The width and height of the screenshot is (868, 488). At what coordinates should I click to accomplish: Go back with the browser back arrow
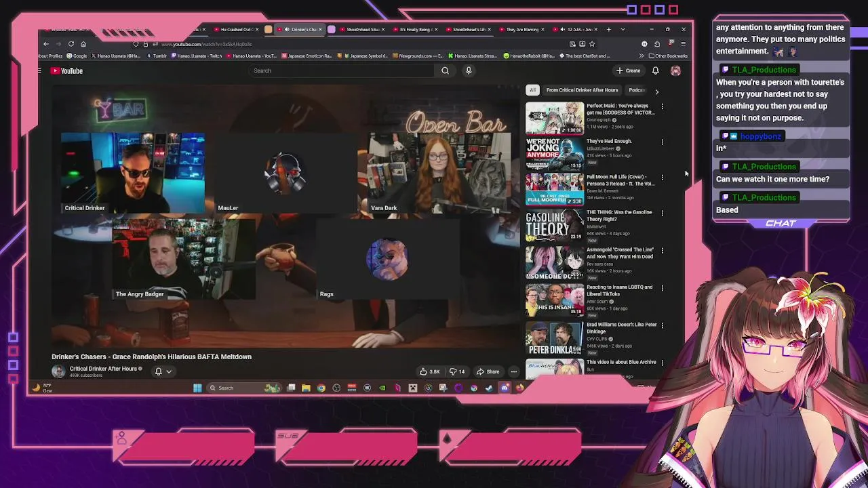(46, 44)
